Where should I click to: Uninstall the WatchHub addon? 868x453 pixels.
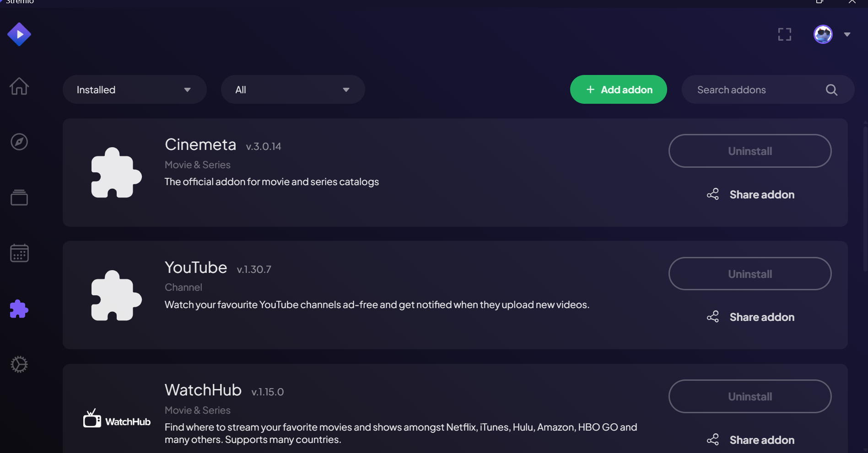[x=749, y=396]
